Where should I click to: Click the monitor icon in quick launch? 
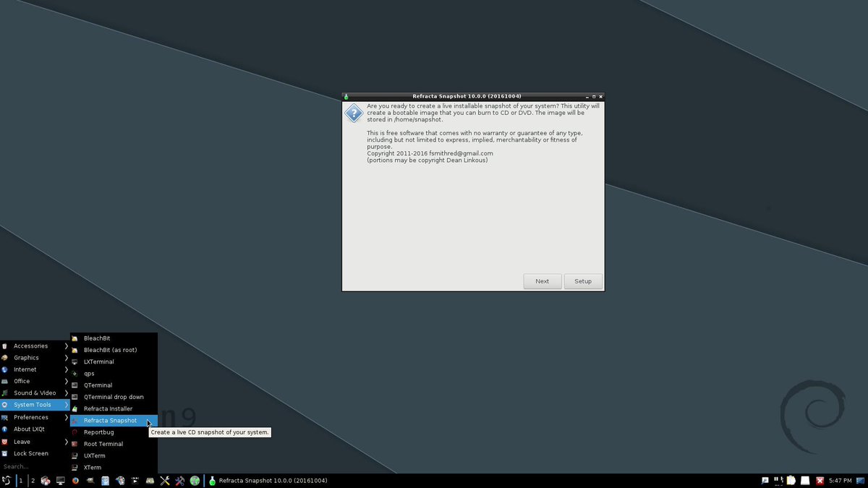click(x=61, y=481)
